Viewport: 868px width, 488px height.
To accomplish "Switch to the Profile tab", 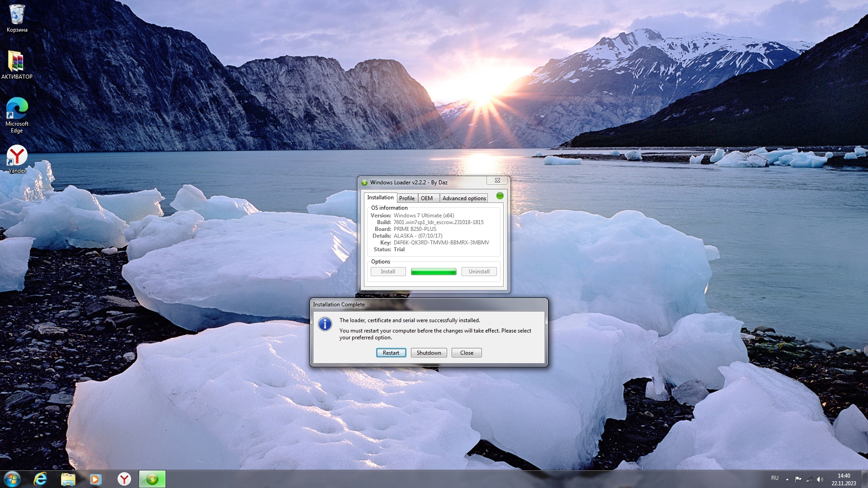I will [x=406, y=198].
